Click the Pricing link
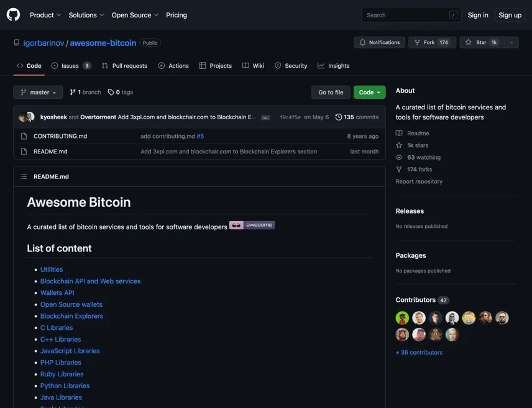 coord(177,15)
